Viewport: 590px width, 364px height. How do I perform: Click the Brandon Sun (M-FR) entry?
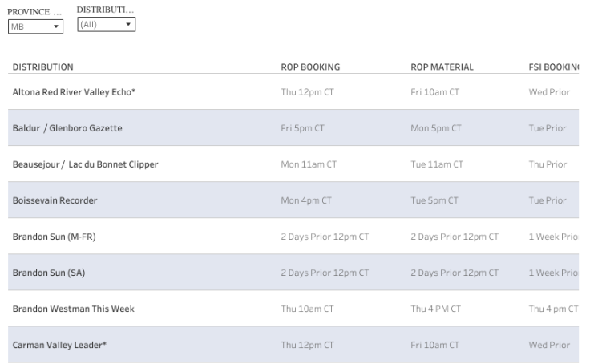point(55,237)
